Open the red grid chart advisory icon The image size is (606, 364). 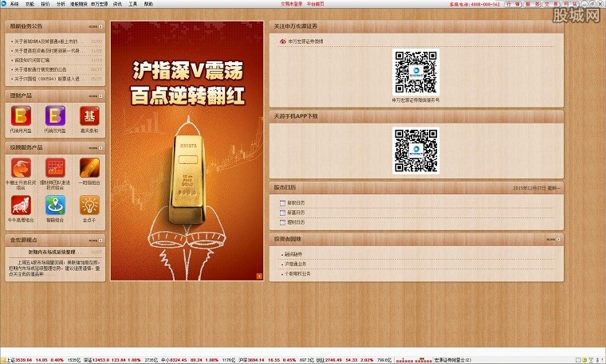click(55, 167)
